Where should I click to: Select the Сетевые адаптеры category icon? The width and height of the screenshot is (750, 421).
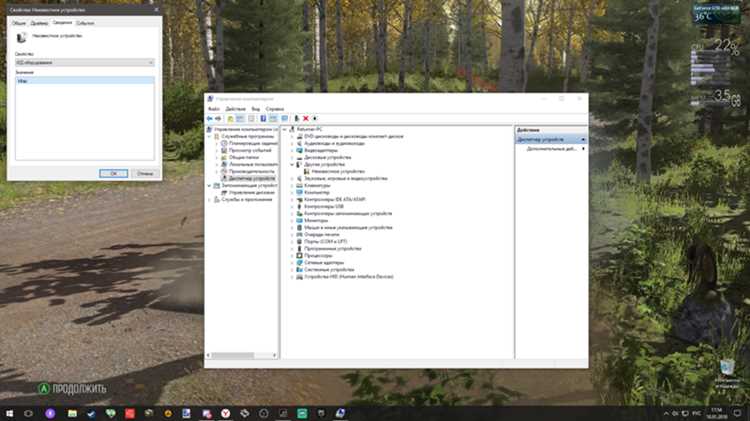(299, 263)
